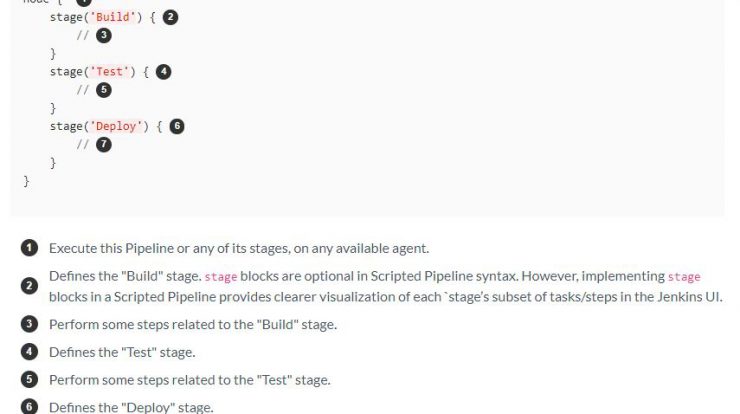Screen dimensions: 740x414
Task: Click the 'Deploy' string in the code block
Action: coord(116,126)
